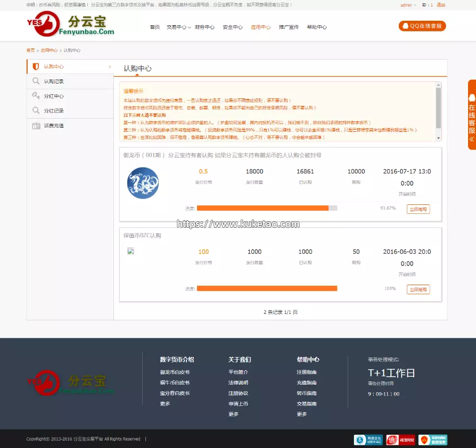Click the QQ在线客服 button

pyautogui.click(x=422, y=26)
